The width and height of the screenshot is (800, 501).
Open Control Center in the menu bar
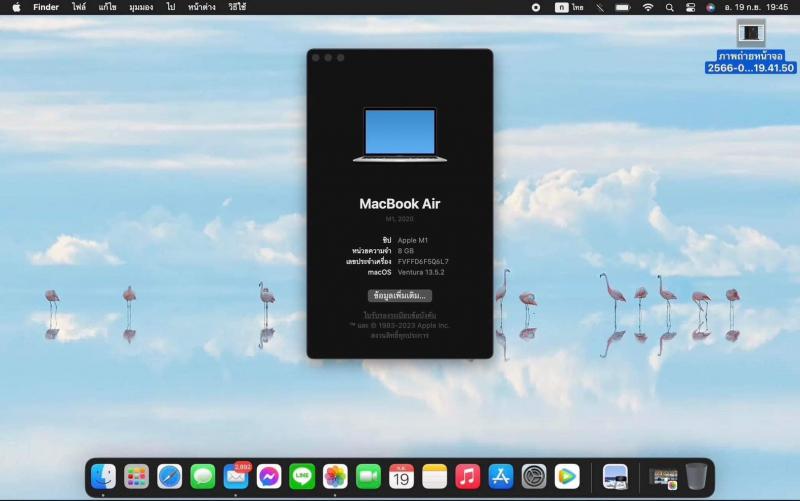tap(690, 7)
